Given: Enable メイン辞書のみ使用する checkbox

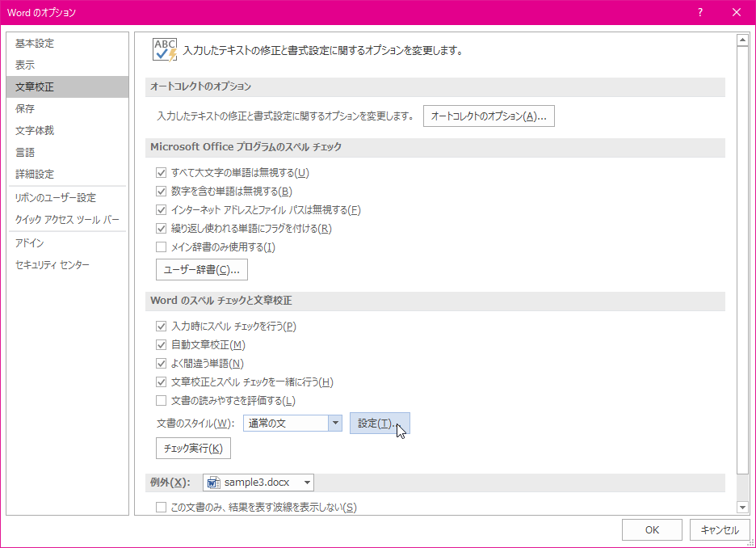Looking at the screenshot, I should [x=161, y=247].
